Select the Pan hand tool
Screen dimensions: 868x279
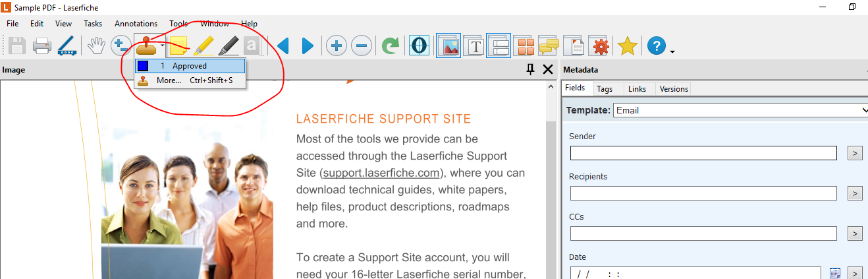[x=97, y=46]
